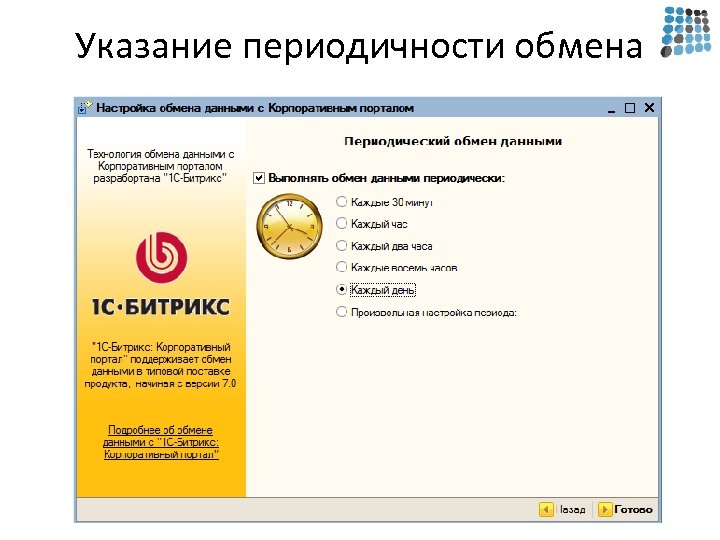Minimize the settings dialog window

click(x=611, y=109)
